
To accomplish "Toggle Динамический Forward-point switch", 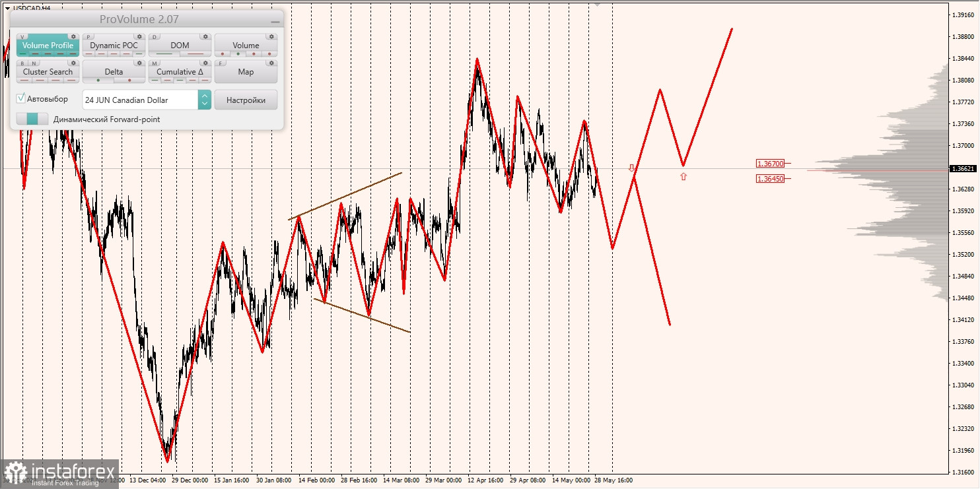I will (32, 119).
